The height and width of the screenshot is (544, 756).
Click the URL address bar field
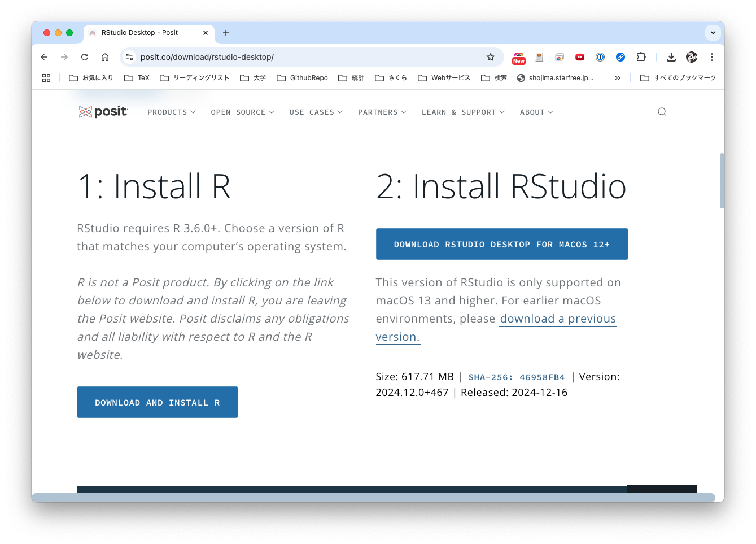[305, 57]
